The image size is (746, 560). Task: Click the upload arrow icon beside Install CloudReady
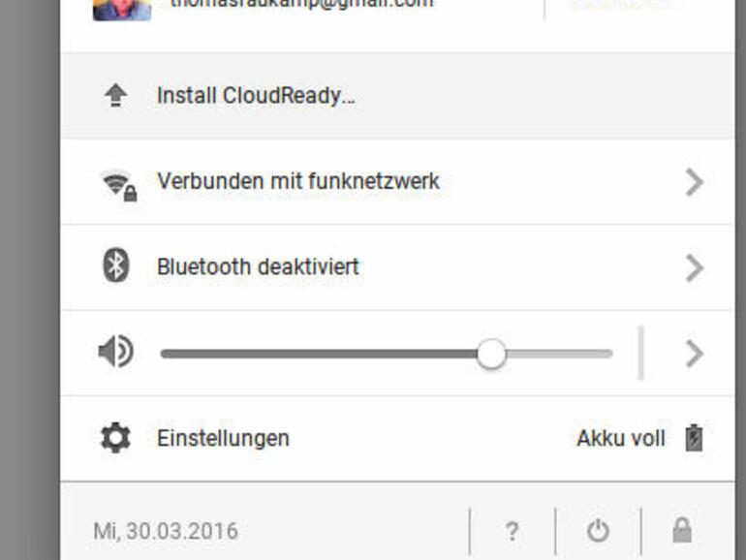click(115, 95)
